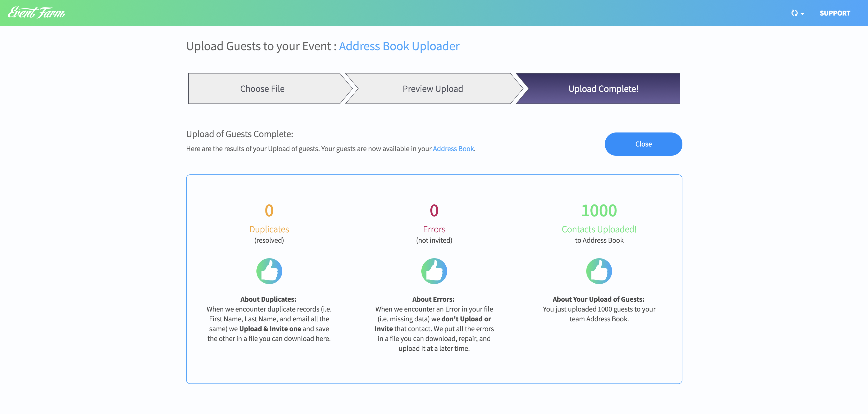The height and width of the screenshot is (414, 868).
Task: Click the red 0 Errors count
Action: tap(434, 211)
